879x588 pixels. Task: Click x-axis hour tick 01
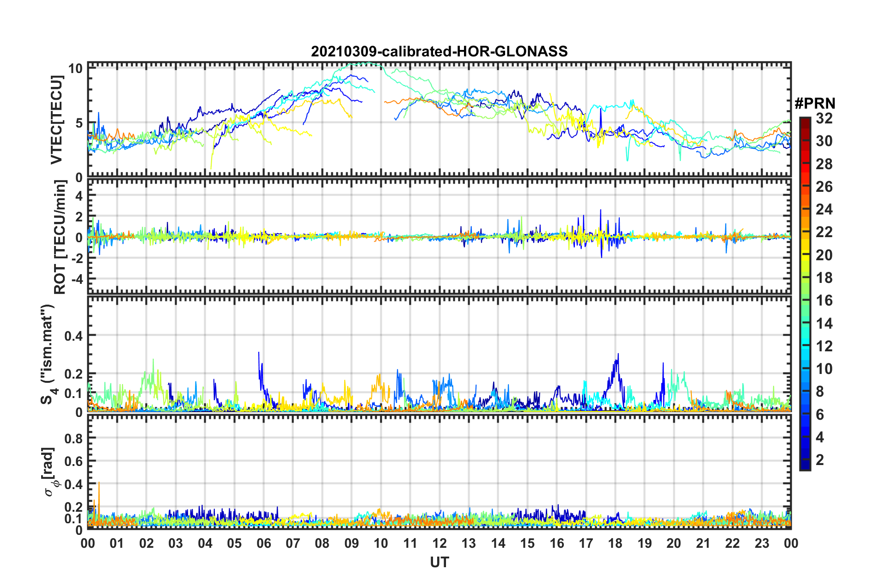(x=117, y=543)
